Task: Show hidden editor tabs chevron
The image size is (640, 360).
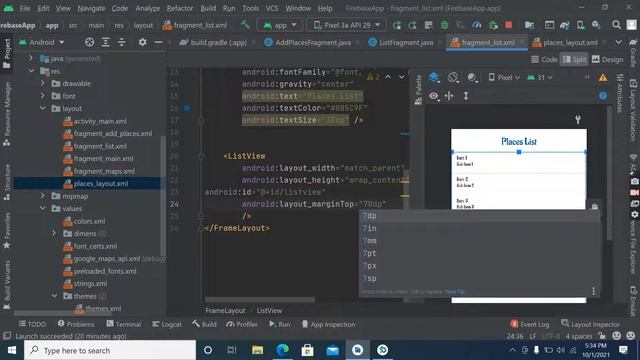Action: [618, 42]
